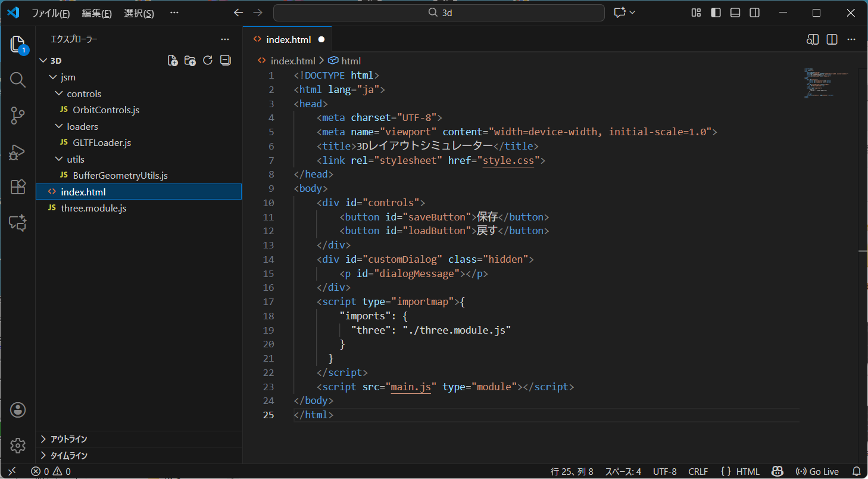Click CRLF to change line endings
The image size is (868, 479).
point(698,471)
